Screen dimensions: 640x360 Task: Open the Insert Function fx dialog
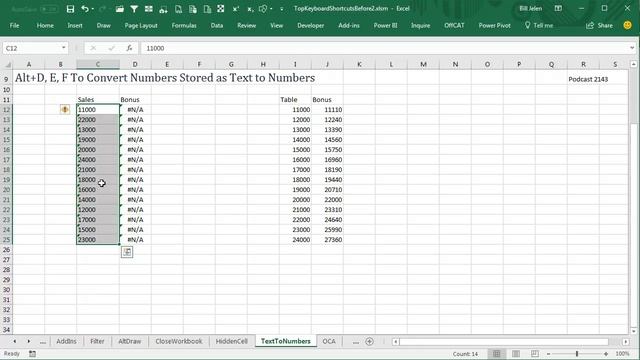pyautogui.click(x=129, y=48)
